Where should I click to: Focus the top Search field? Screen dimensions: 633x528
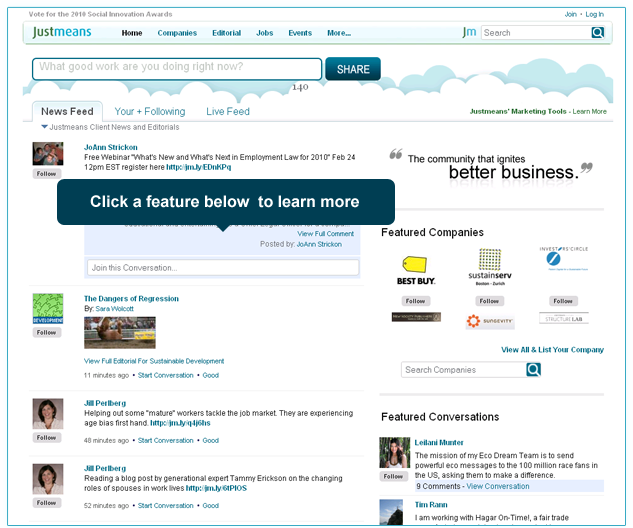pyautogui.click(x=536, y=33)
